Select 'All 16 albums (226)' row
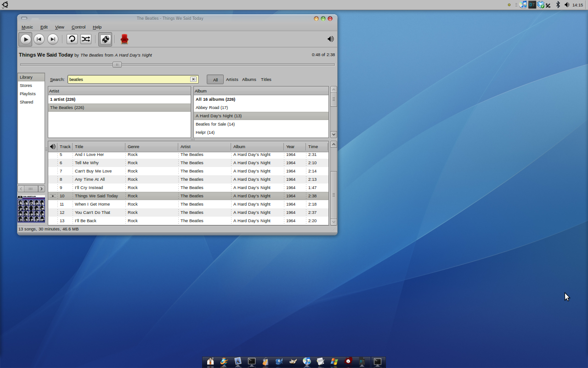This screenshot has height=368, width=588. point(261,99)
